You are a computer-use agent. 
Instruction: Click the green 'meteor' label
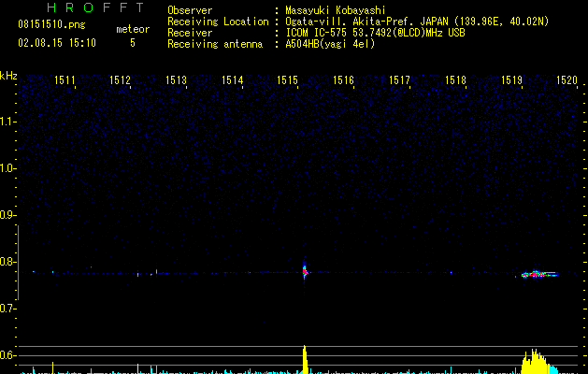pos(133,29)
